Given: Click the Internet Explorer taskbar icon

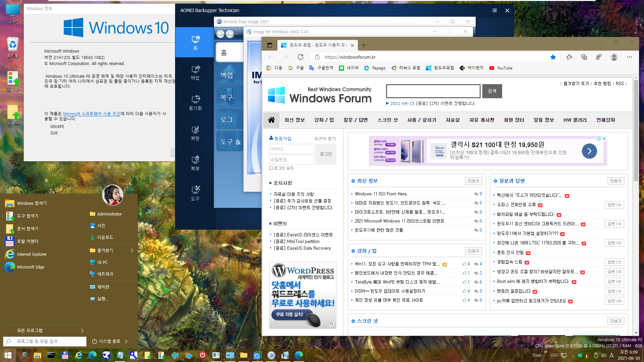Looking at the screenshot, I should 78,355.
